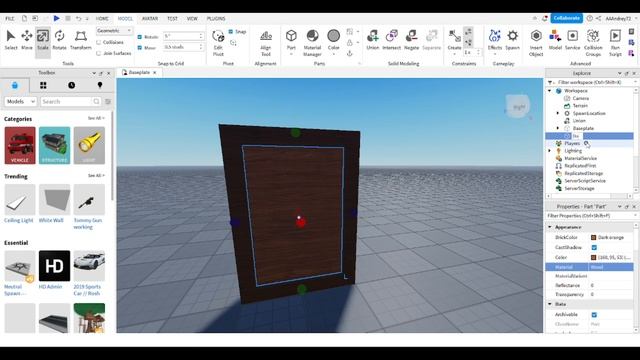
Task: Toggle the Join Surfaces checkbox
Action: [x=98, y=53]
